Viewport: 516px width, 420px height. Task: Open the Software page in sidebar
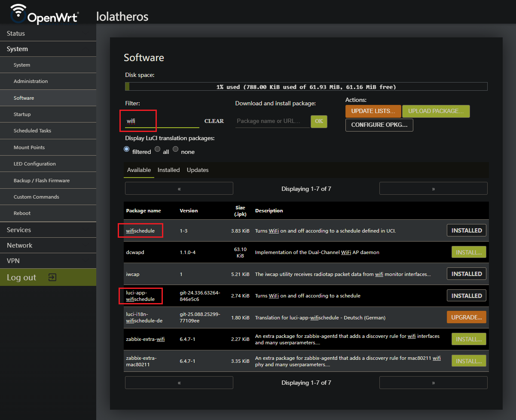pos(48,98)
